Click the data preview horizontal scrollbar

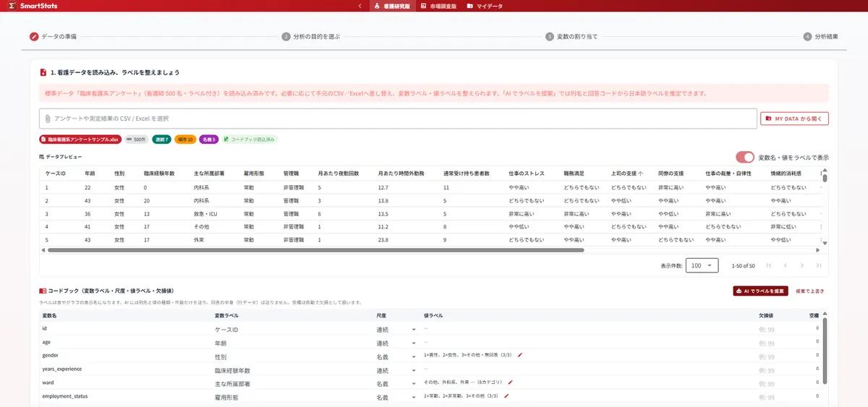pyautogui.click(x=315, y=250)
